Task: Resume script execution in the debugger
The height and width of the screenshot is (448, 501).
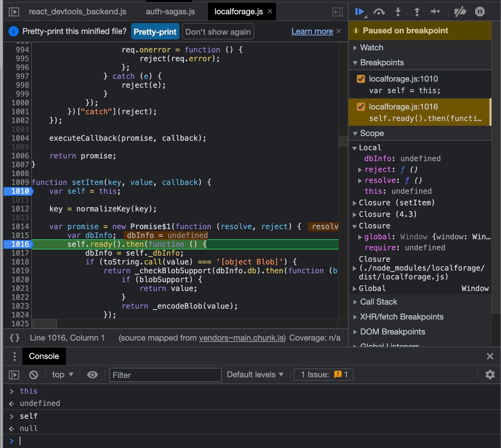Action: pos(359,12)
